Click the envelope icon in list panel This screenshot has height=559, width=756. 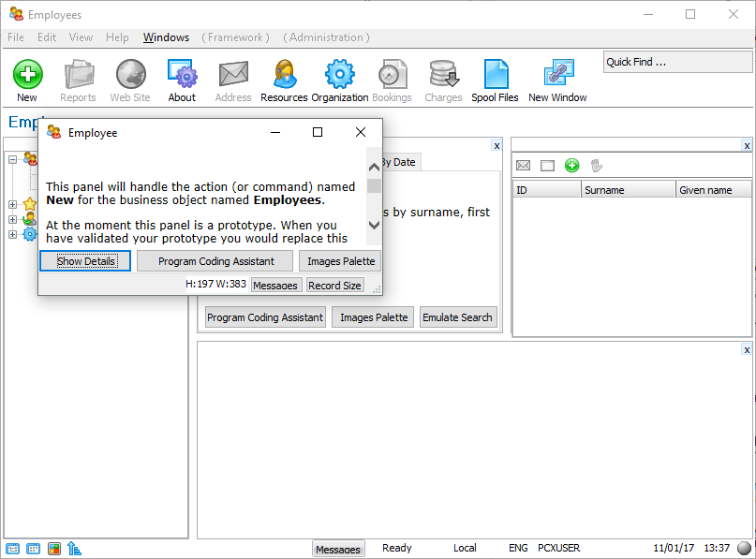(x=523, y=166)
